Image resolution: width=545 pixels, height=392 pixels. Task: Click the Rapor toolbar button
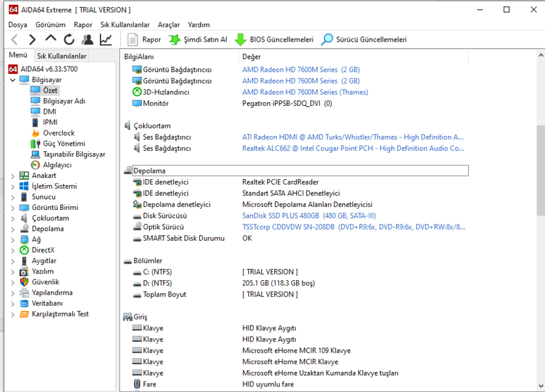[145, 40]
